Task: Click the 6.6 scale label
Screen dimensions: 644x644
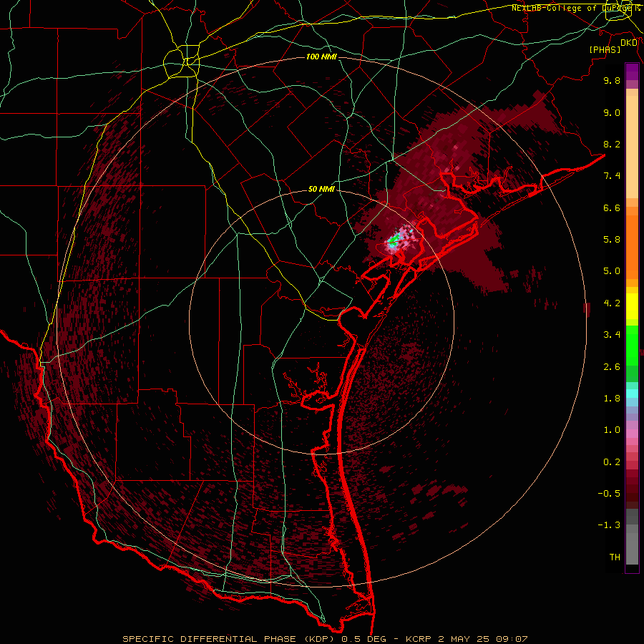Action: (612, 208)
